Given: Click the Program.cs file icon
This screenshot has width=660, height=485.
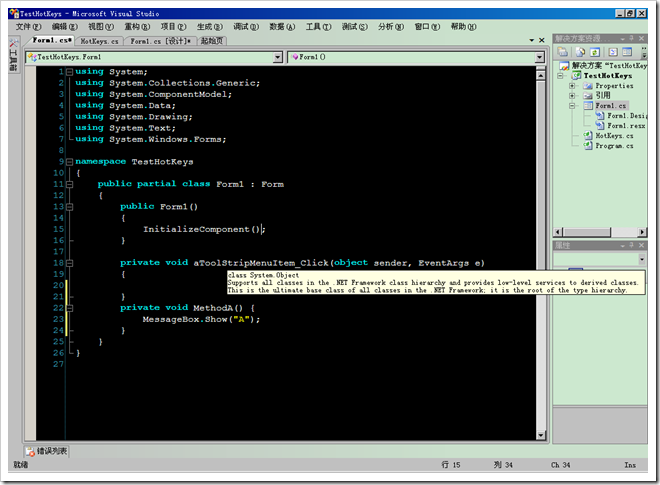Looking at the screenshot, I should click(588, 146).
